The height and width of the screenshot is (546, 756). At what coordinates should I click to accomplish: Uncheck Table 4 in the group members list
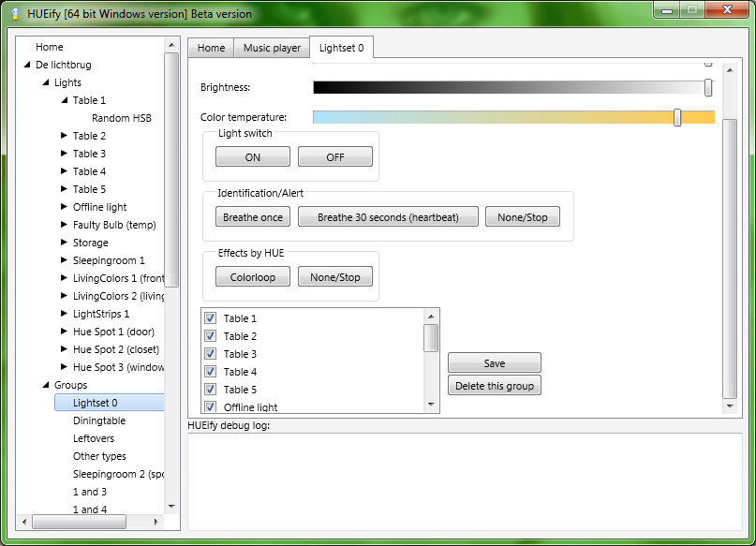tap(210, 372)
